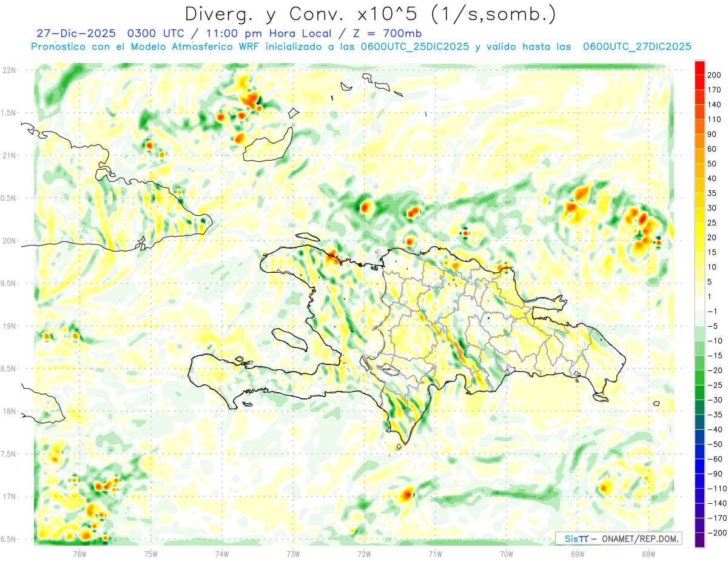Click the '21N' latitude label
728x562 pixels.
10,155
